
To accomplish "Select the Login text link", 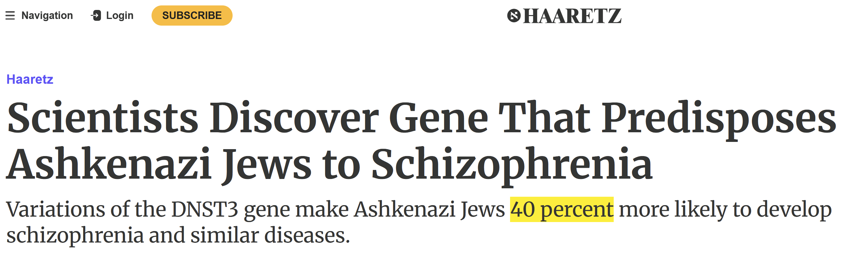I will point(120,15).
